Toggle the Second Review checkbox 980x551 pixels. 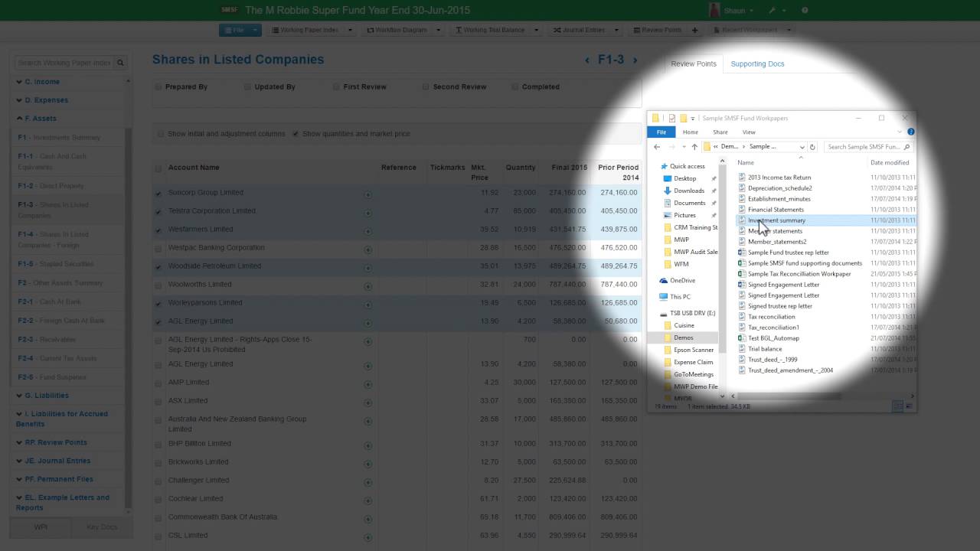[x=426, y=87]
